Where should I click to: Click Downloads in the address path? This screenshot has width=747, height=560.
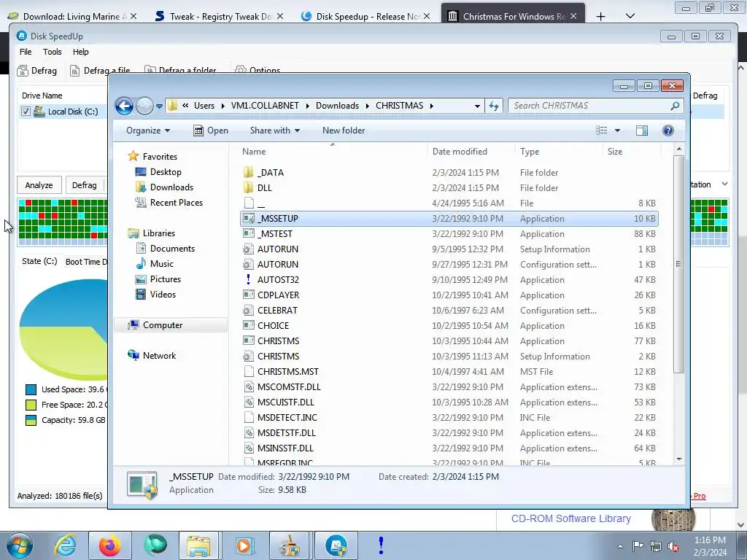pos(337,106)
